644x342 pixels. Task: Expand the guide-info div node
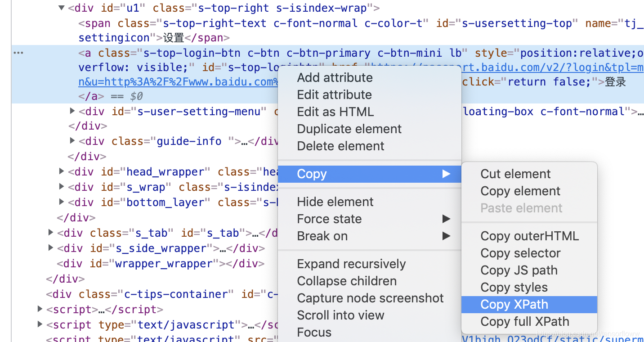point(72,141)
